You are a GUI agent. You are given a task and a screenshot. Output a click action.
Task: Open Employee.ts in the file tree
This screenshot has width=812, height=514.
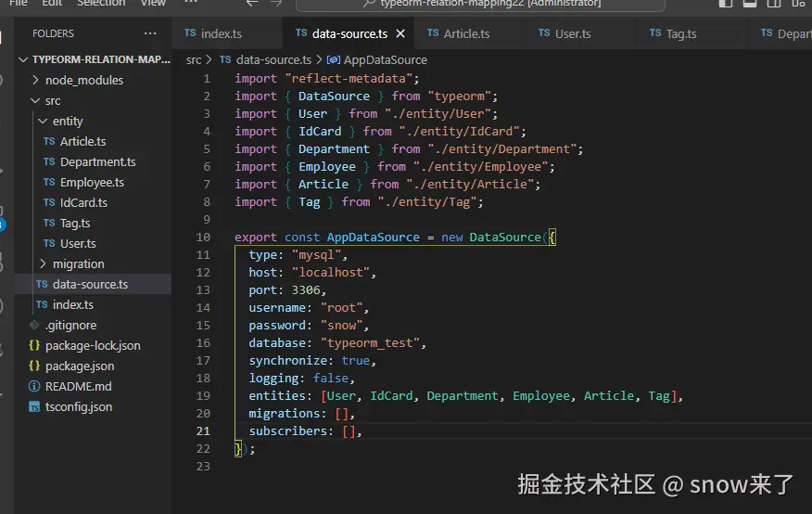92,183
